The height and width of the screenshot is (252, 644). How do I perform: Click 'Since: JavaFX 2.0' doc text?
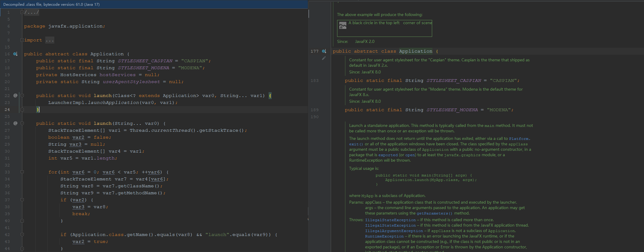pos(355,42)
